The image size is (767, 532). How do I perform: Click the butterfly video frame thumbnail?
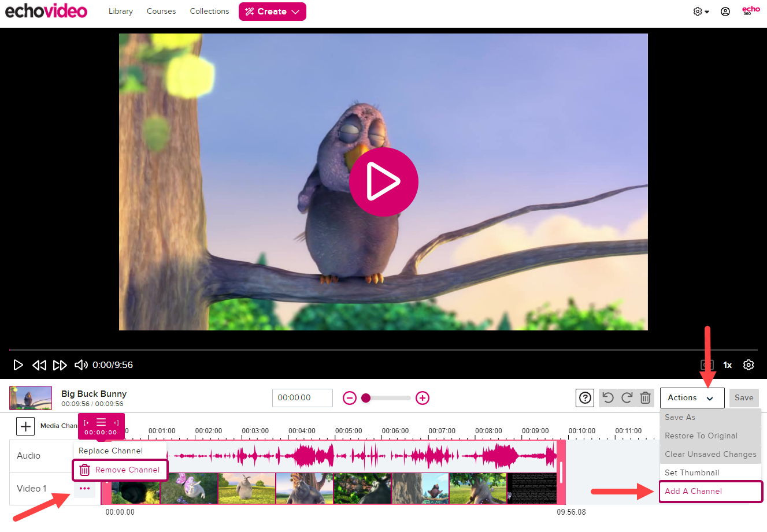pyautogui.click(x=189, y=489)
